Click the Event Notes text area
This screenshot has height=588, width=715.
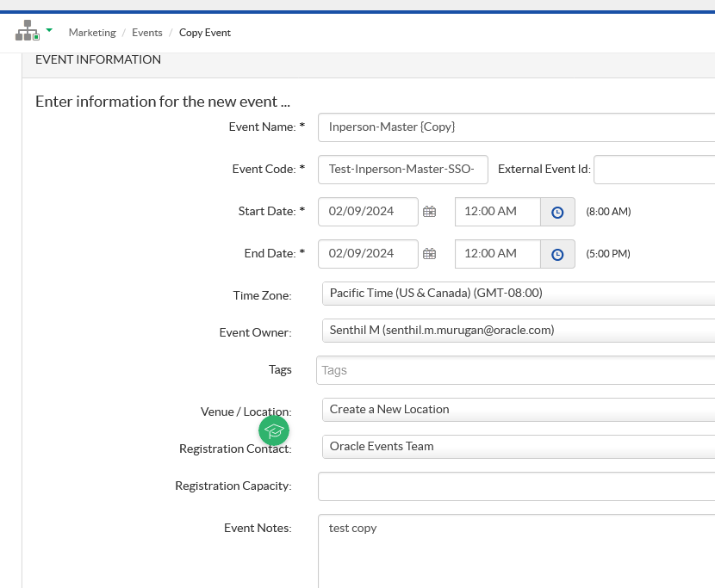coord(517,551)
